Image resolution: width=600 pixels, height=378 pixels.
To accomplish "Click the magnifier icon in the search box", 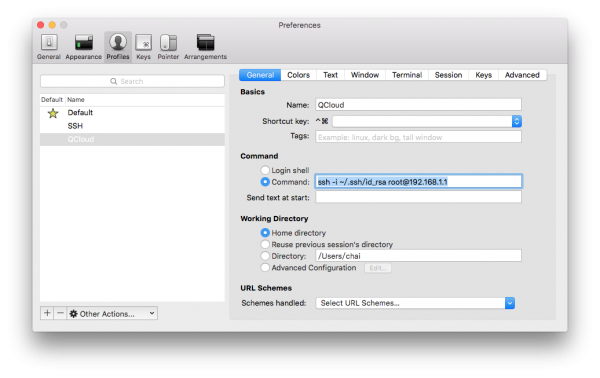I will (114, 81).
